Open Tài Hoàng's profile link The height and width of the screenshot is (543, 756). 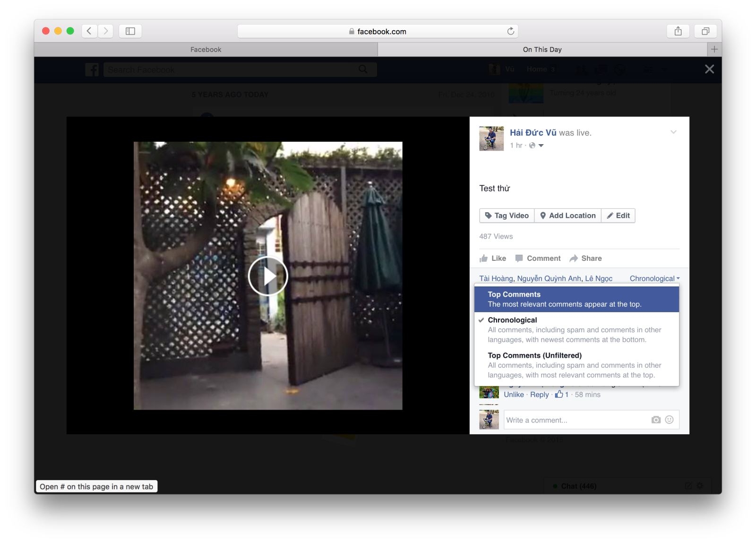pos(496,278)
